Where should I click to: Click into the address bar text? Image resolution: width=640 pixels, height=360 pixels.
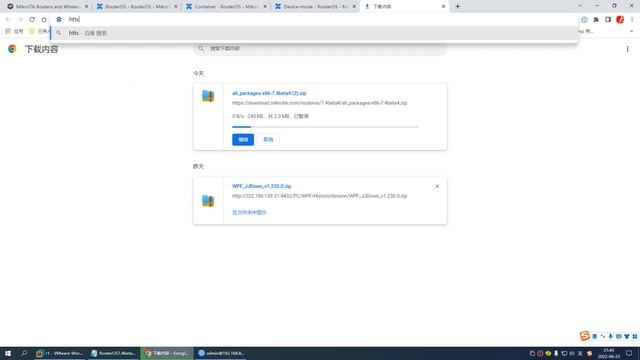[74, 19]
